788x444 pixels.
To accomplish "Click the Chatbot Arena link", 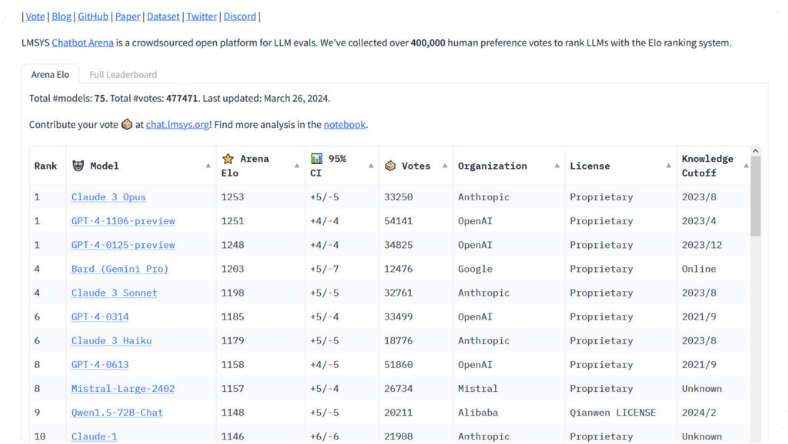I will (x=82, y=43).
